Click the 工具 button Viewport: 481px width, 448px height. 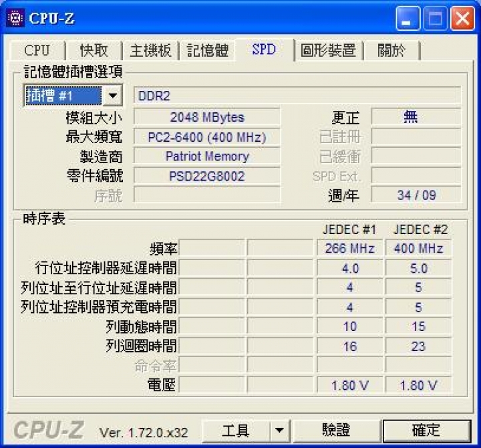click(236, 431)
